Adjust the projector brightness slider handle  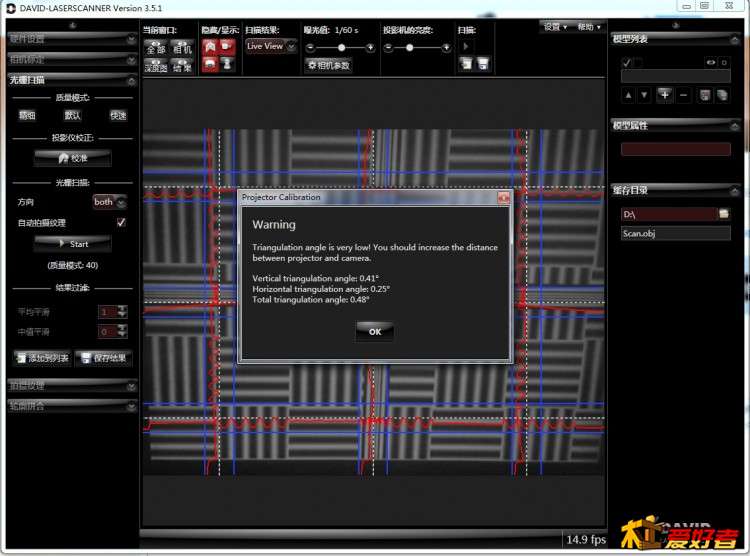click(x=409, y=47)
